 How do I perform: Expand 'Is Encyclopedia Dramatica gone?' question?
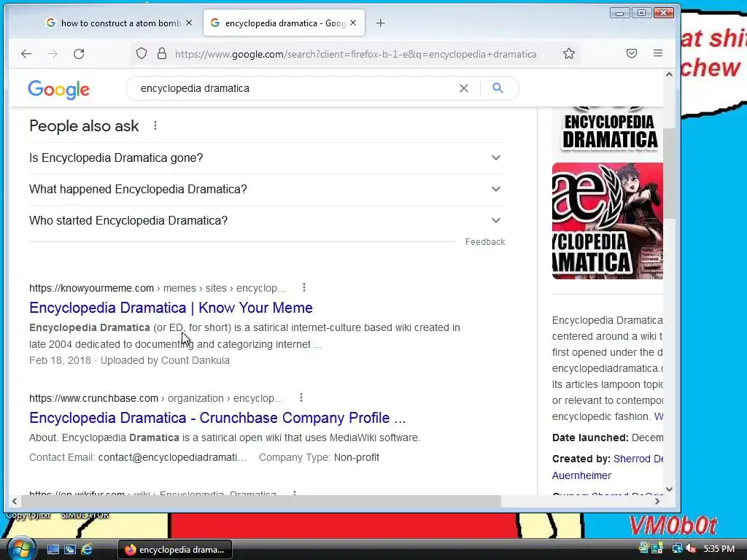tap(267, 157)
